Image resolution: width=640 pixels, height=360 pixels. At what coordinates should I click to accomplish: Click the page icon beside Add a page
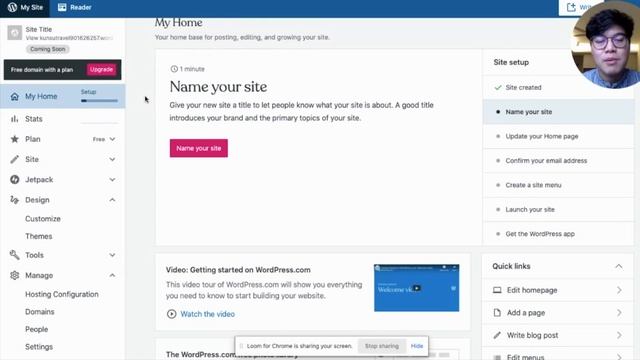point(497,313)
